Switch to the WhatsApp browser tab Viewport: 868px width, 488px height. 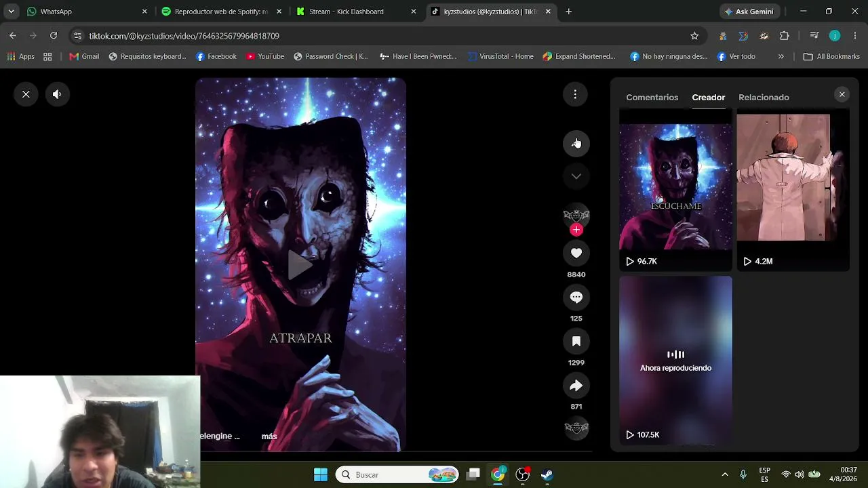point(87,12)
